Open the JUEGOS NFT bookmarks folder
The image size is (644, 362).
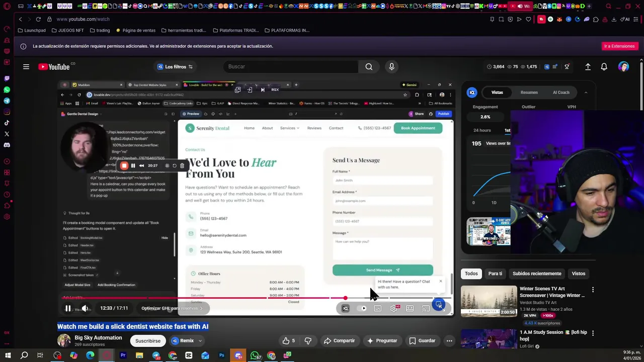[x=67, y=30]
